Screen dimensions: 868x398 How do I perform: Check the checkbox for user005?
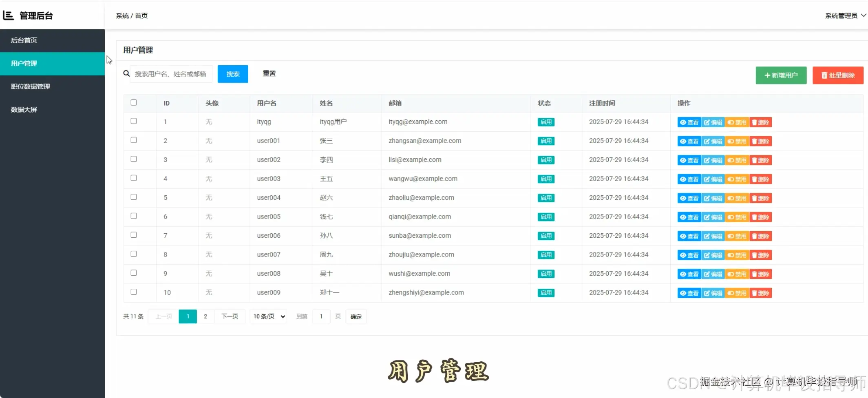(x=133, y=216)
